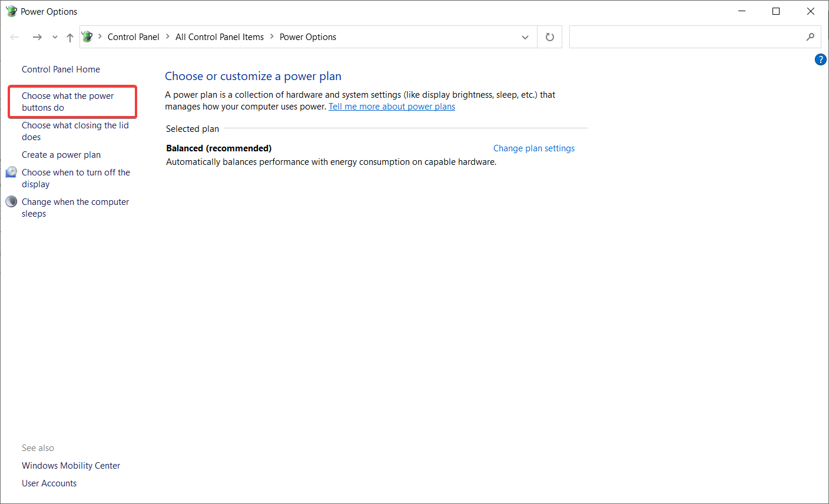
Task: Select Power Options breadcrumb segment
Action: pos(308,37)
